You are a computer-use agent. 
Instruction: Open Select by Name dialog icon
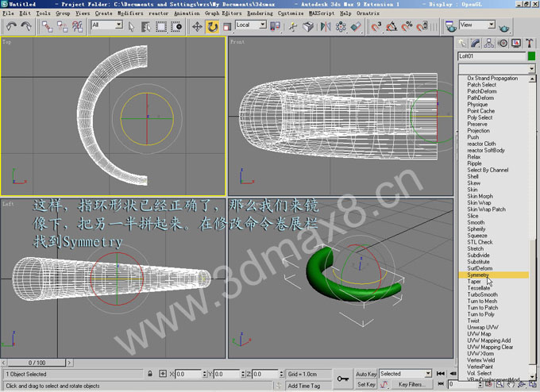pos(146,26)
